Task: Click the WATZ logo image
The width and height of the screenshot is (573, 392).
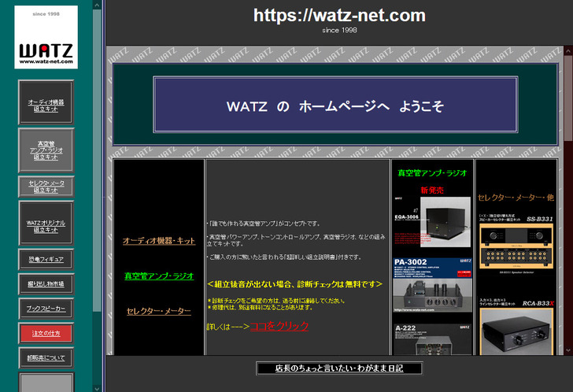Action: pos(46,37)
